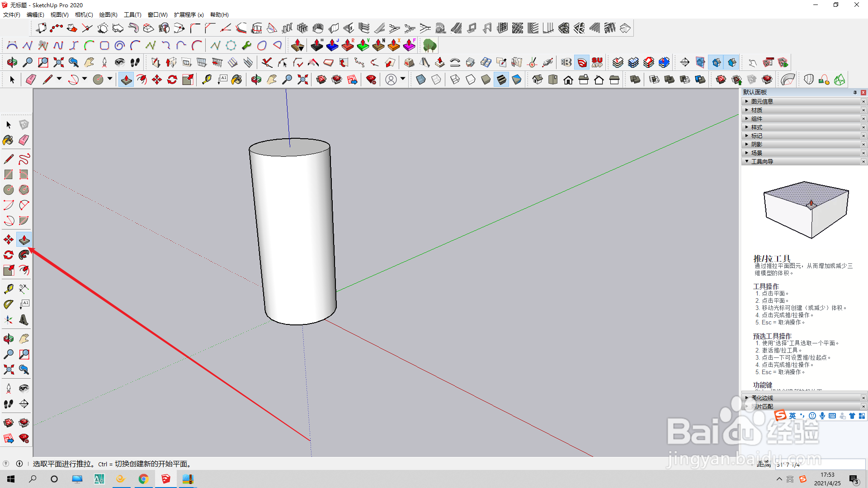Screen dimensions: 868x488
Task: Select the Offset tool in left toolbar
Action: pyautogui.click(x=24, y=270)
